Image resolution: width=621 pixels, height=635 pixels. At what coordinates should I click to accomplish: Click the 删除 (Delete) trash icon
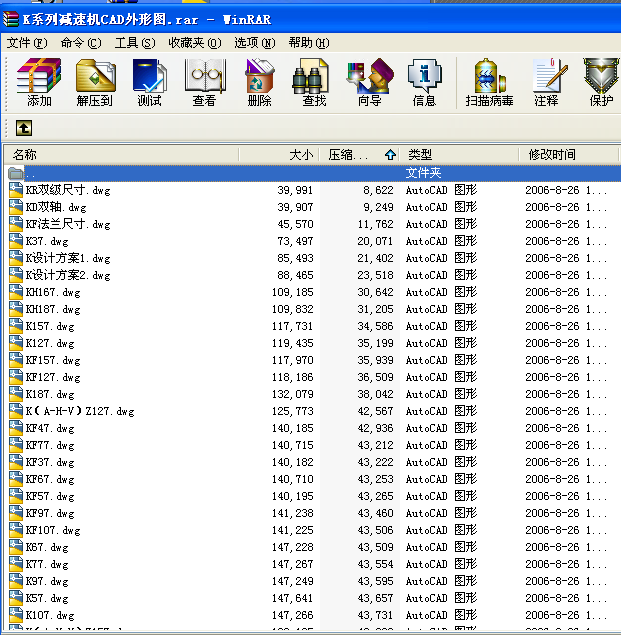click(x=259, y=82)
